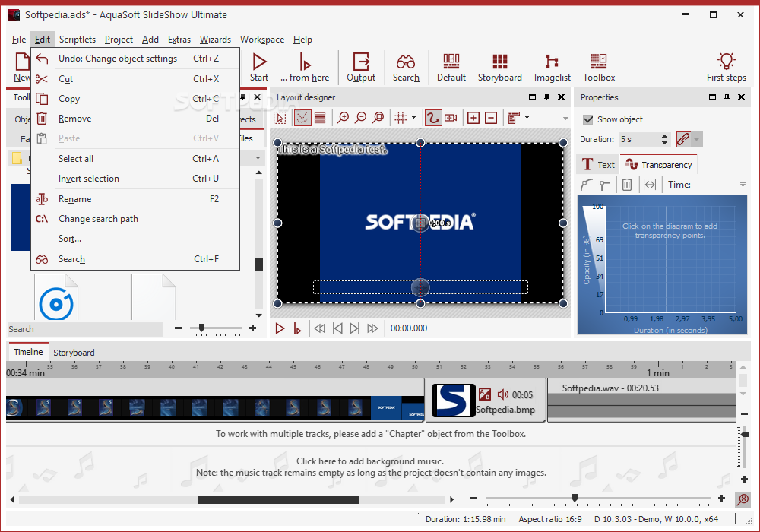The image size is (760, 532).
Task: Click zoom in icon in Layout designer
Action: [344, 118]
